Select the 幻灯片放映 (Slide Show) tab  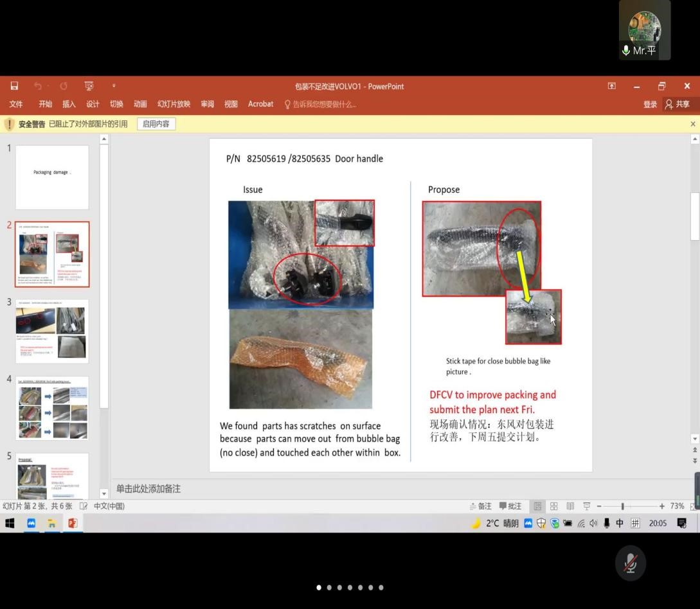(174, 104)
